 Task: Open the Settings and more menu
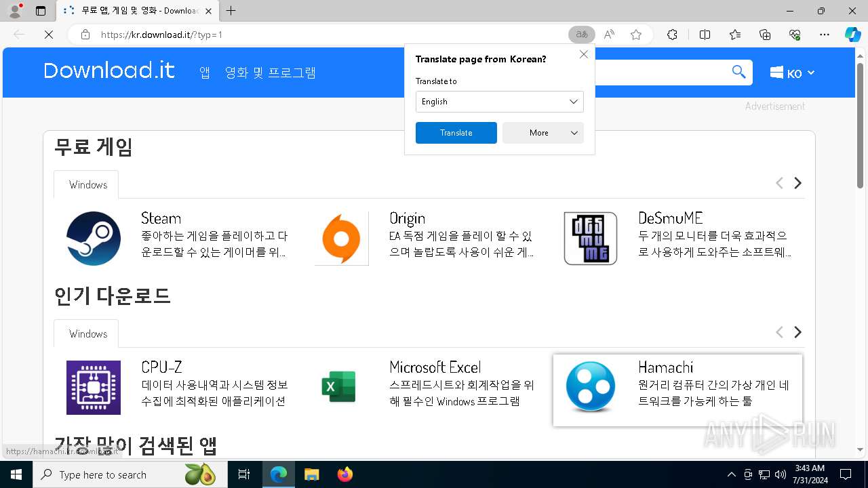click(825, 35)
